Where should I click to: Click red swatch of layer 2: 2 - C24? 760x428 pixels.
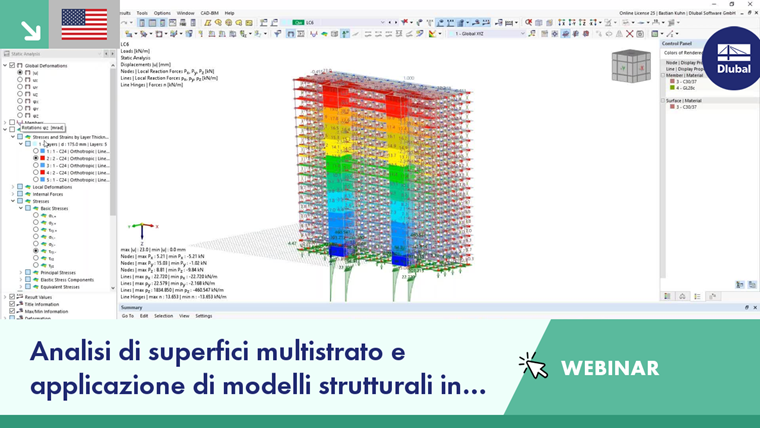tap(43, 159)
